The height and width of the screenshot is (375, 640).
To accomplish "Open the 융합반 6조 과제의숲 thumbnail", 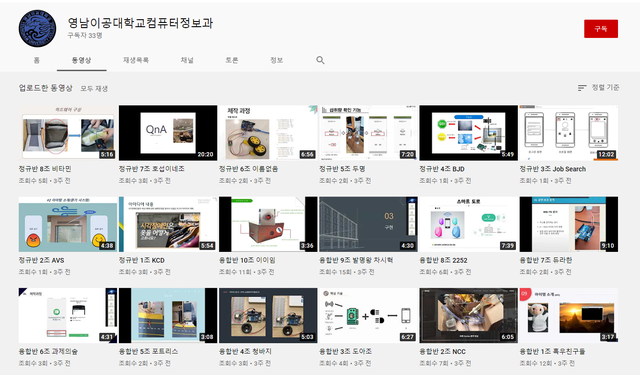I will [x=67, y=315].
